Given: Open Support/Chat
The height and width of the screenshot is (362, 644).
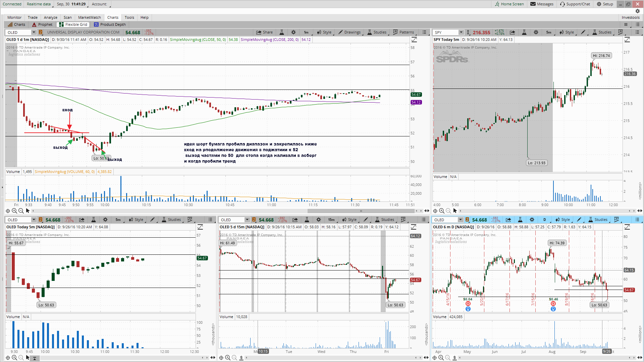Looking at the screenshot, I should click(575, 4).
